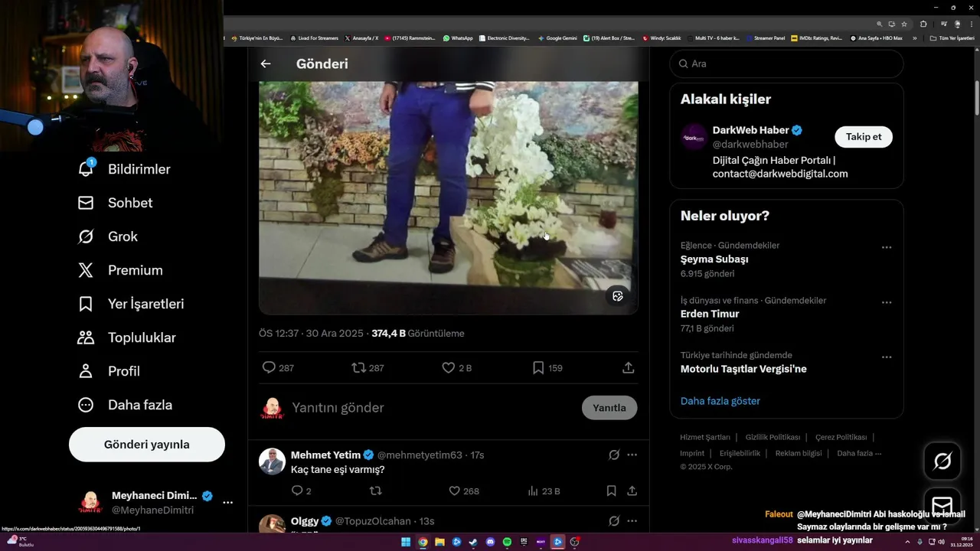This screenshot has width=980, height=551.
Task: Click Takip et for DarkWeb Haber
Action: point(864,137)
